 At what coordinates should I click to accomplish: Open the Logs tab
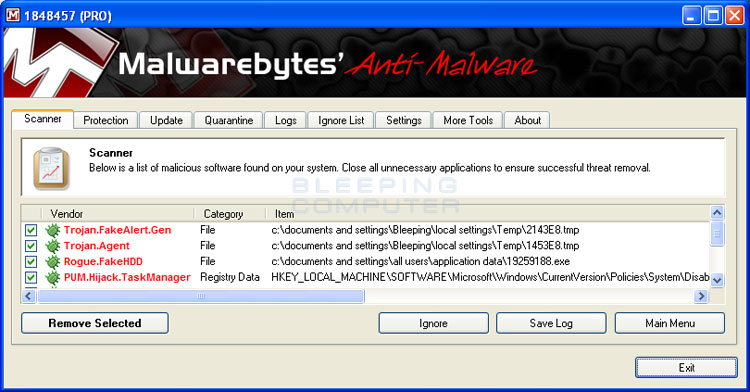pos(286,120)
